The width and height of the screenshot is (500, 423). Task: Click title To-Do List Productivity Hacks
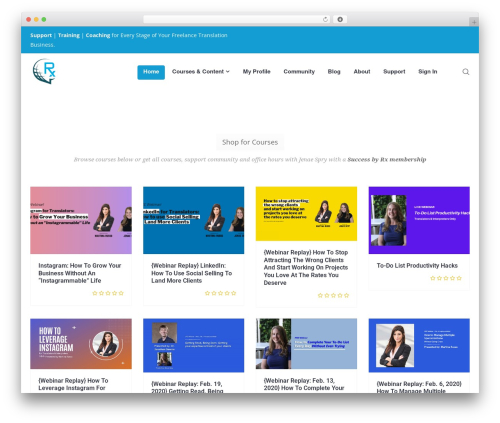pos(417,266)
